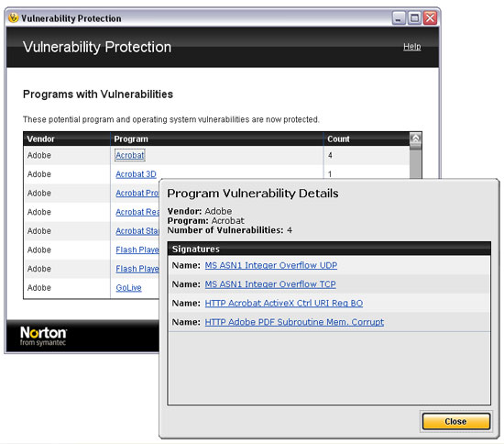
Task: Sort the table by the Vendor column header
Action: tap(67, 139)
